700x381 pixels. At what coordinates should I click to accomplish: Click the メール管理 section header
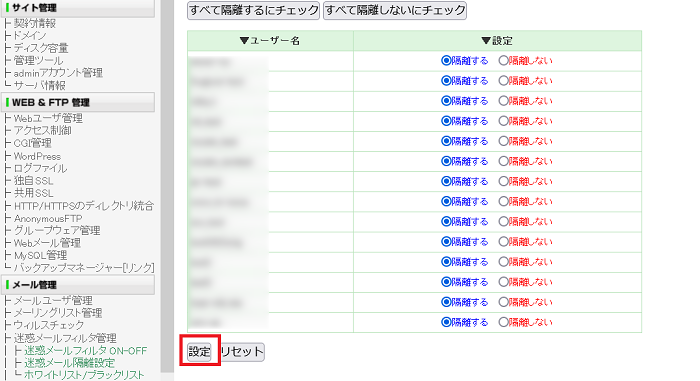click(x=78, y=285)
